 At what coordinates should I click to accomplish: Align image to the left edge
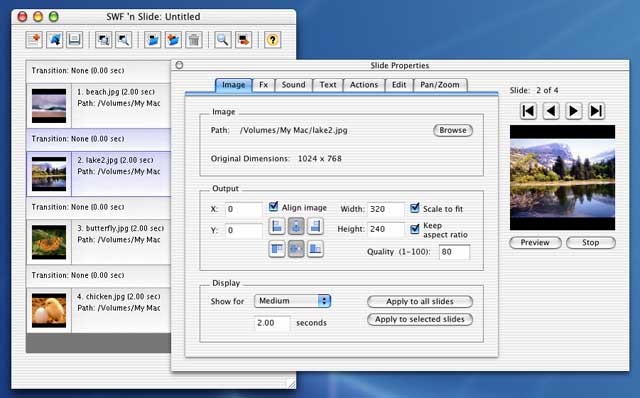277,226
